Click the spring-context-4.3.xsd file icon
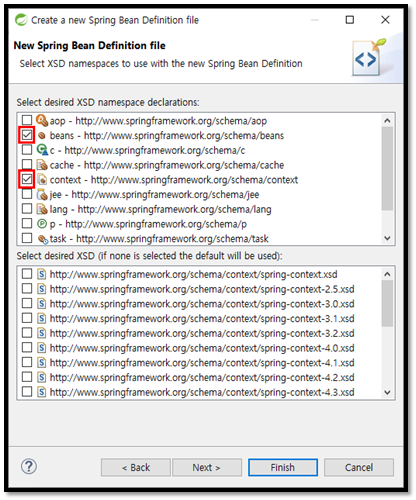The image size is (416, 500). tap(41, 392)
